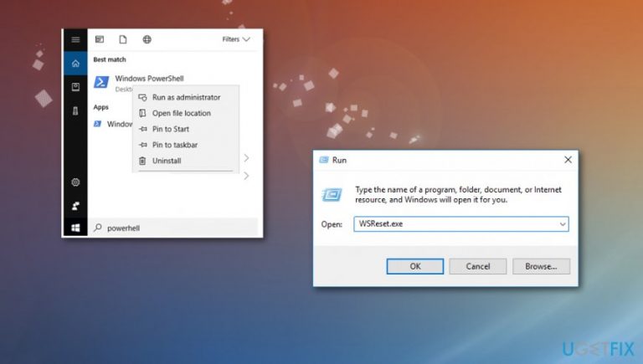
Task: Click the magnifier icon in search box
Action: click(98, 228)
